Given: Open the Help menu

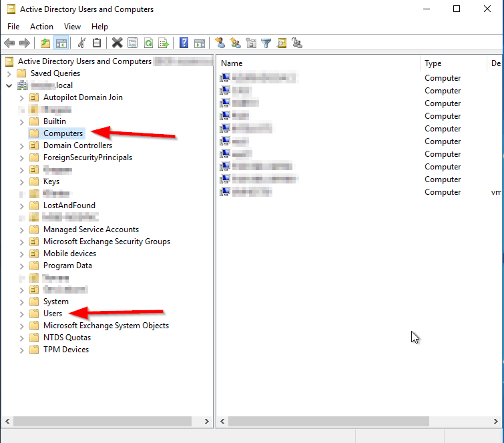Looking at the screenshot, I should point(99,27).
